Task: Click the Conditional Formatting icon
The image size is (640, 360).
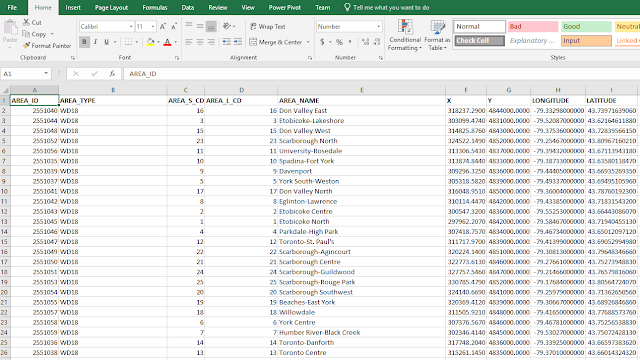Action: pos(405,27)
